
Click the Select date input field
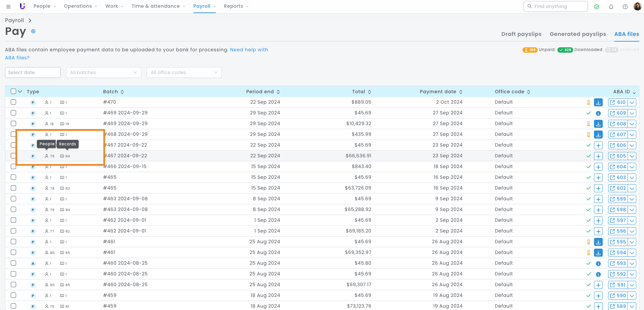[33, 72]
